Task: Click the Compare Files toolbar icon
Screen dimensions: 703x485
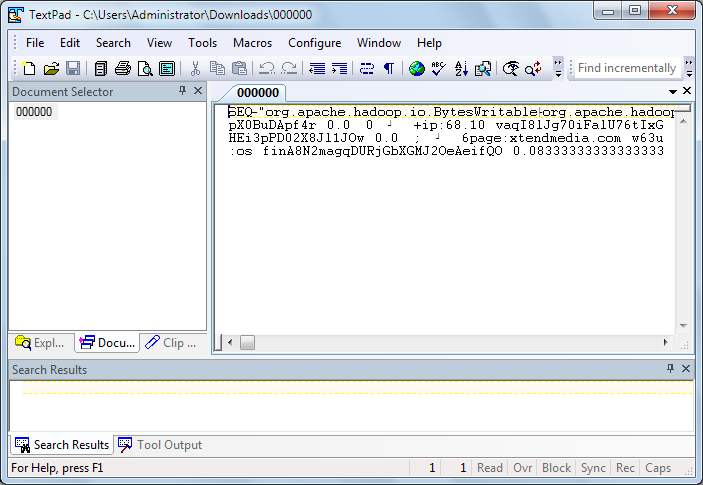Action: click(x=483, y=68)
